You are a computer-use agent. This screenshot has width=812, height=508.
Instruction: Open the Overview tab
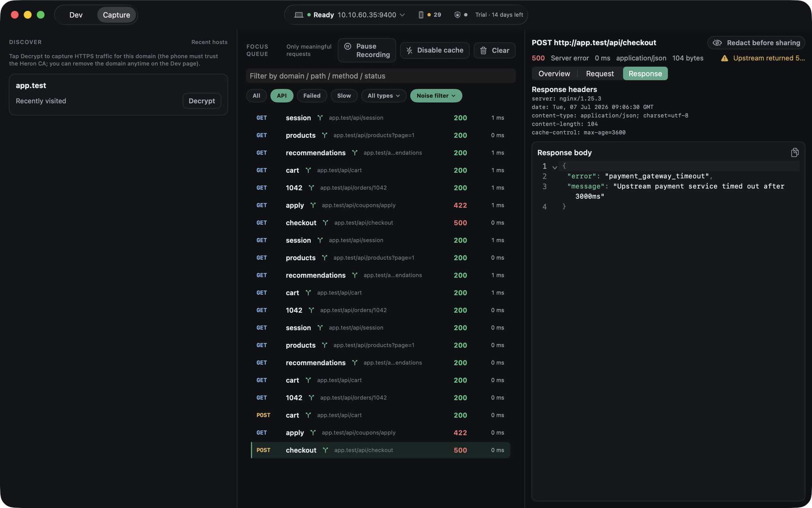(x=554, y=74)
